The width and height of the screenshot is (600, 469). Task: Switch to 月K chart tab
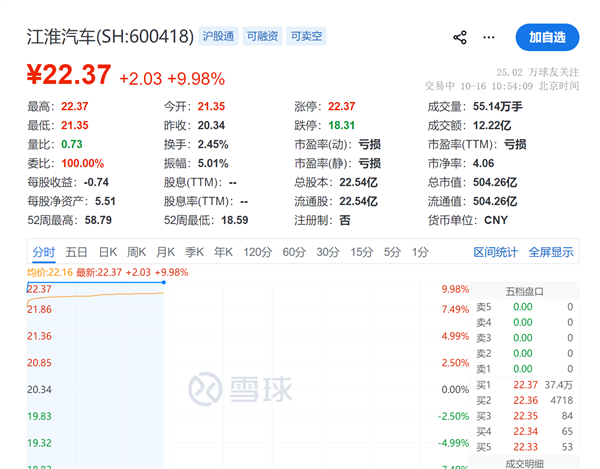point(165,252)
